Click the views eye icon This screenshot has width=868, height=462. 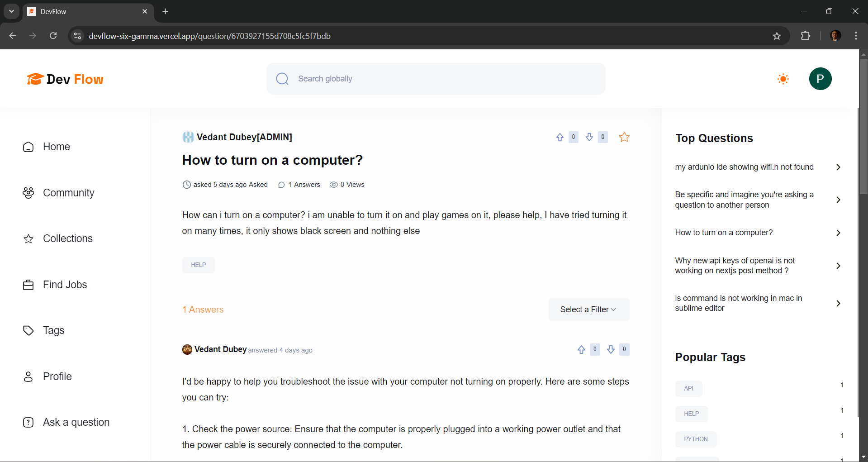pos(334,185)
